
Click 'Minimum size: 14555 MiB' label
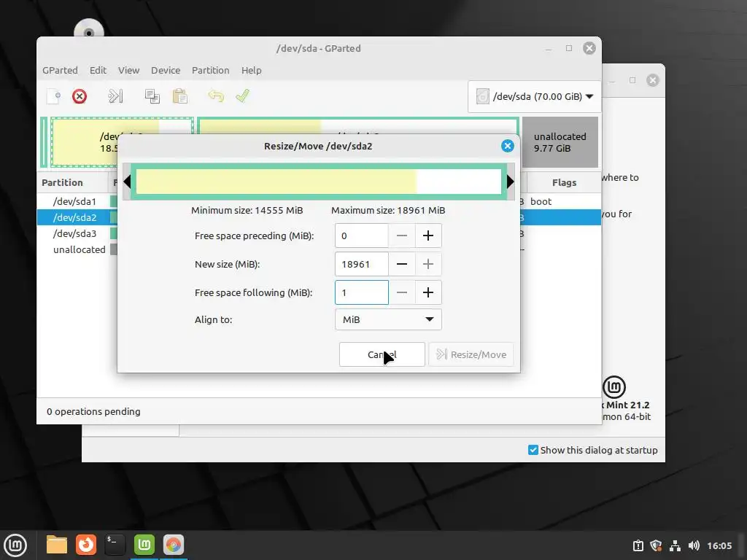[x=247, y=211]
